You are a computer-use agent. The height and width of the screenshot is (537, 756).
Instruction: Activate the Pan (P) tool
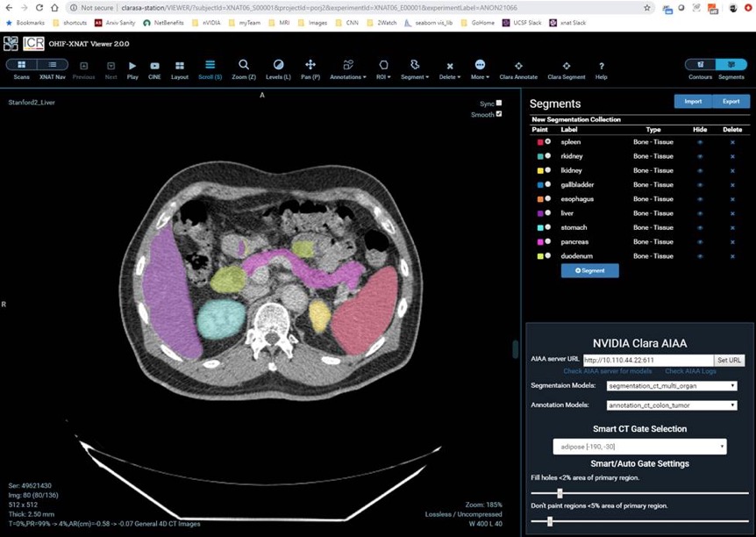pyautogui.click(x=310, y=66)
